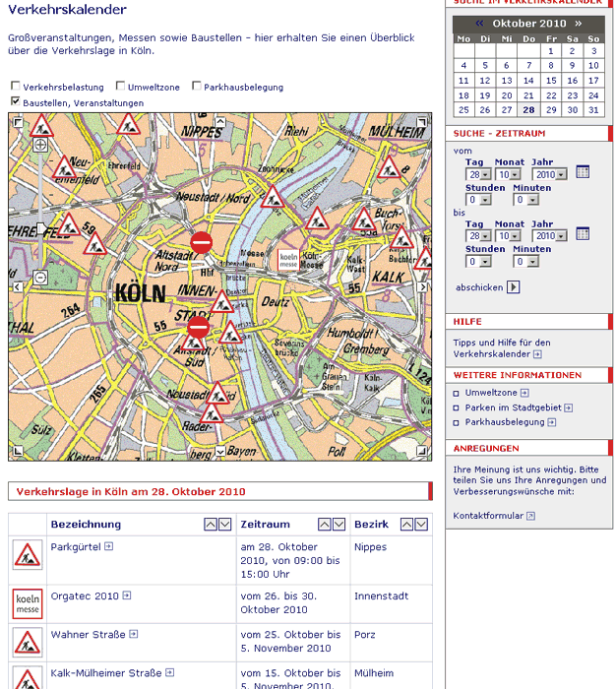
Task: Click the road closure sign near Altstadt Süd
Action: point(198,328)
